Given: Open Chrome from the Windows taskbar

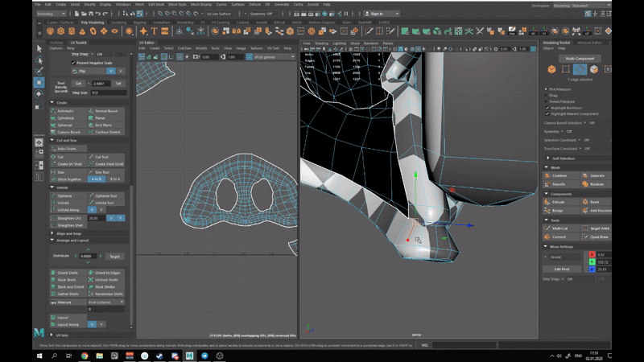Looking at the screenshot, I should click(85, 355).
